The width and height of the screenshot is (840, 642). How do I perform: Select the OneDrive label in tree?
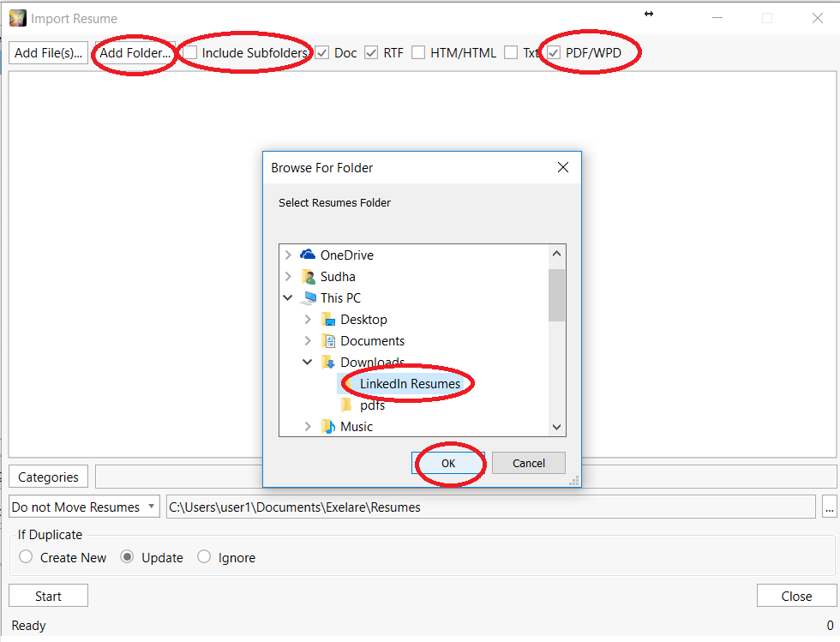pos(346,255)
